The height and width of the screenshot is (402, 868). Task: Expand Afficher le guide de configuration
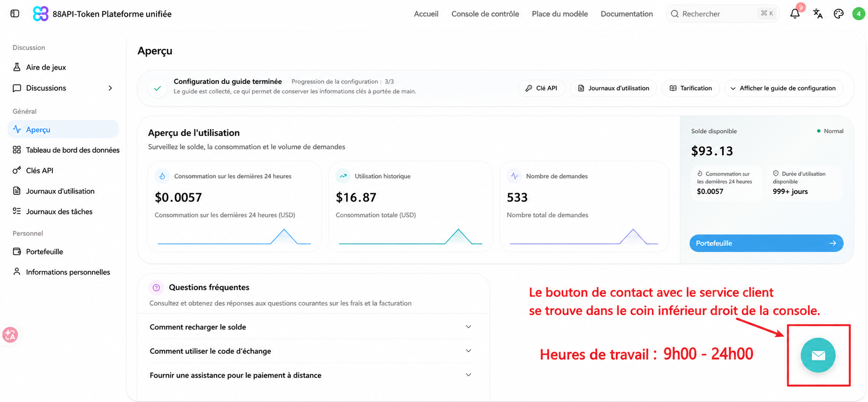tap(783, 88)
